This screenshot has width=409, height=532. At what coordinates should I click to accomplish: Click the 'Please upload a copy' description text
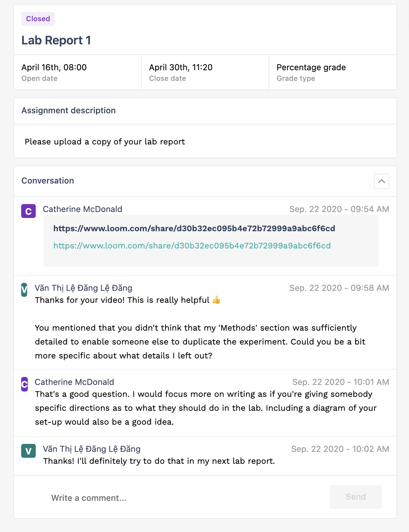click(105, 141)
